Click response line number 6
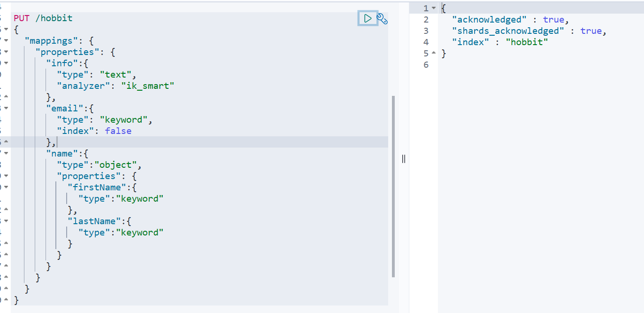The image size is (644, 313). click(426, 65)
